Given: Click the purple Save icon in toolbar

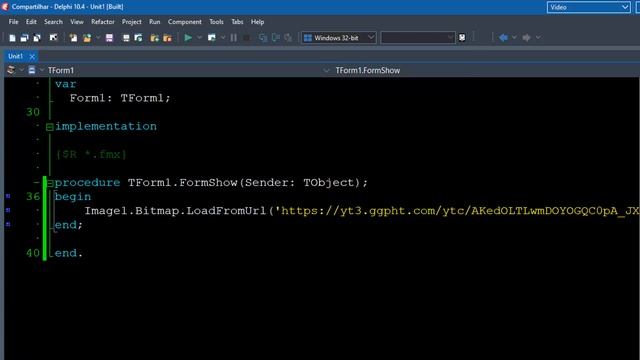Looking at the screenshot, I should [x=109, y=38].
